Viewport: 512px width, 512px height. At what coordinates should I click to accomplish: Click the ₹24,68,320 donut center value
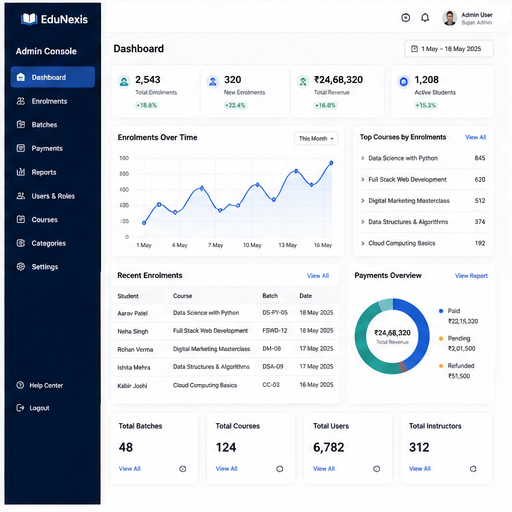tap(392, 333)
